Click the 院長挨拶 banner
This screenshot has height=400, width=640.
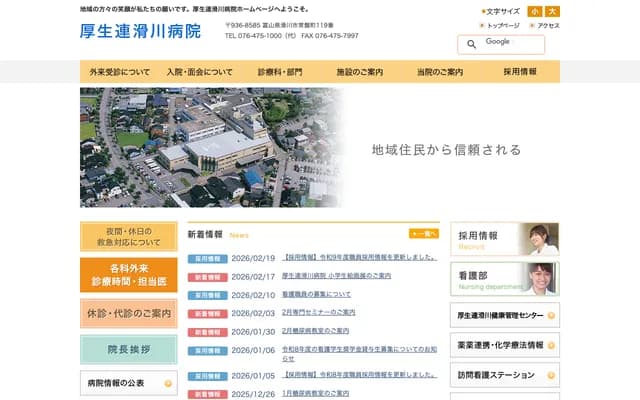pos(131,349)
